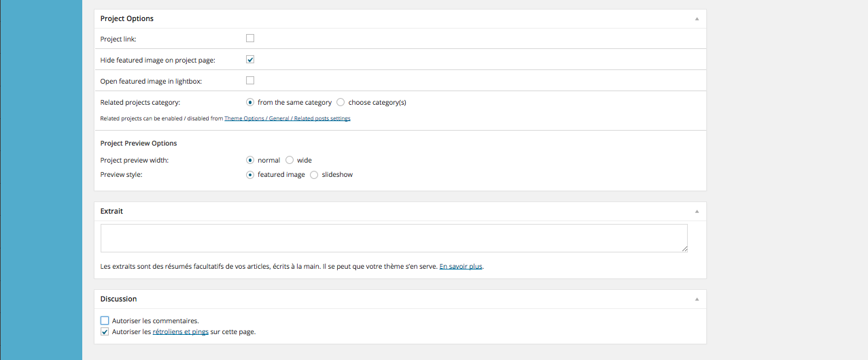
Task: Select featured image preview style
Action: (250, 174)
